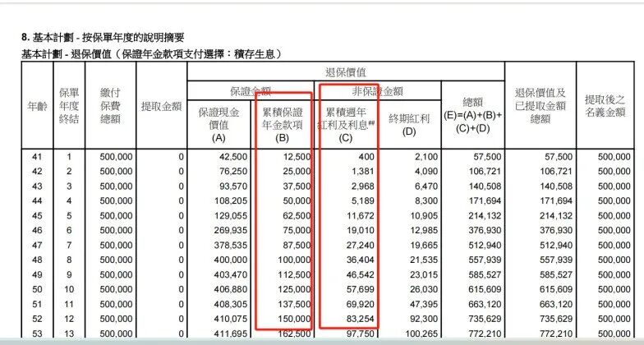Select the guaranteed cash value 42,500
The image size is (644, 345).
click(x=234, y=155)
